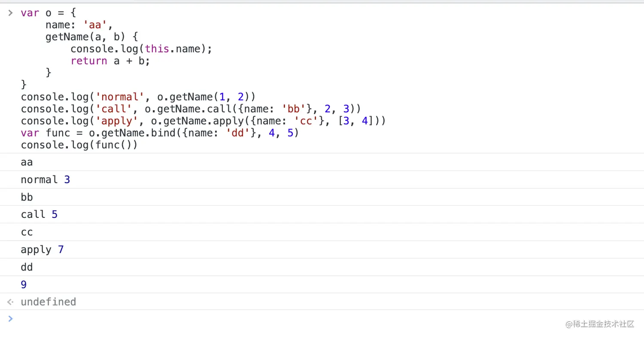Click the 'var o = {' code line
This screenshot has width=644, height=338.
[x=49, y=13]
